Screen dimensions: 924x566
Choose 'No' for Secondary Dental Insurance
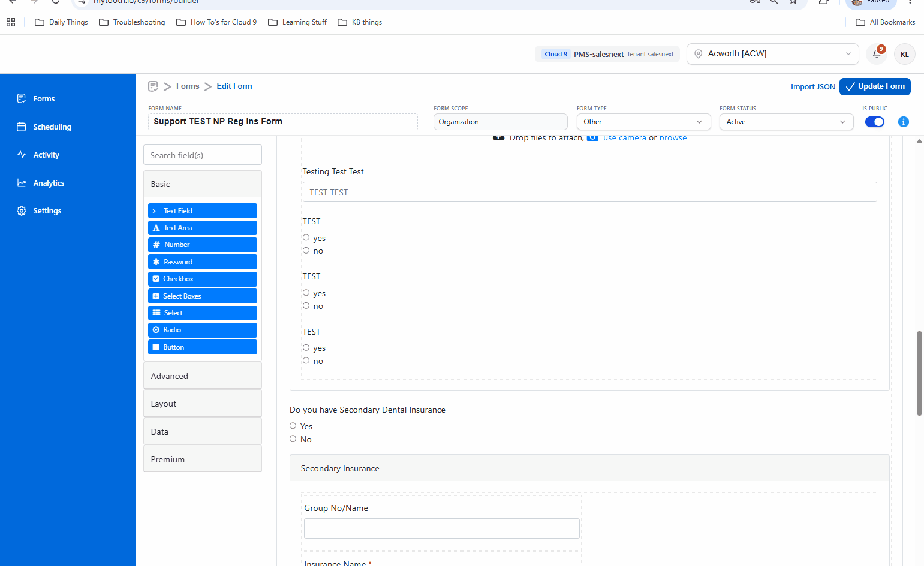click(x=293, y=439)
